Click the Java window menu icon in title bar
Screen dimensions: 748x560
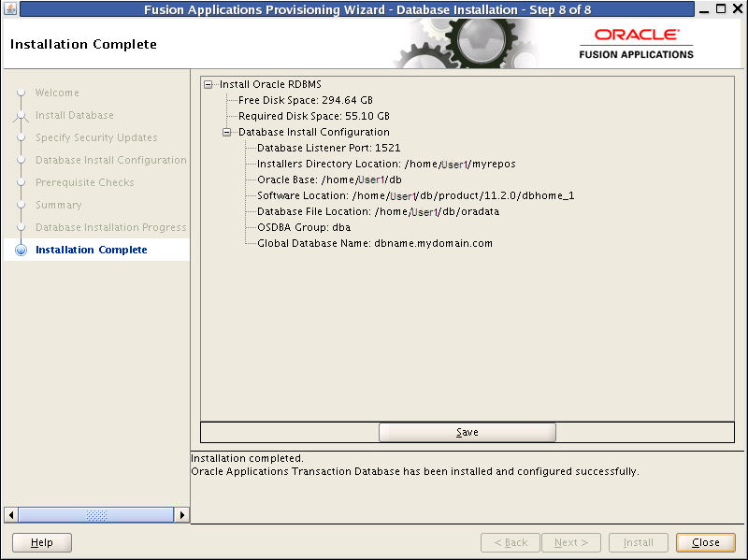click(10, 8)
